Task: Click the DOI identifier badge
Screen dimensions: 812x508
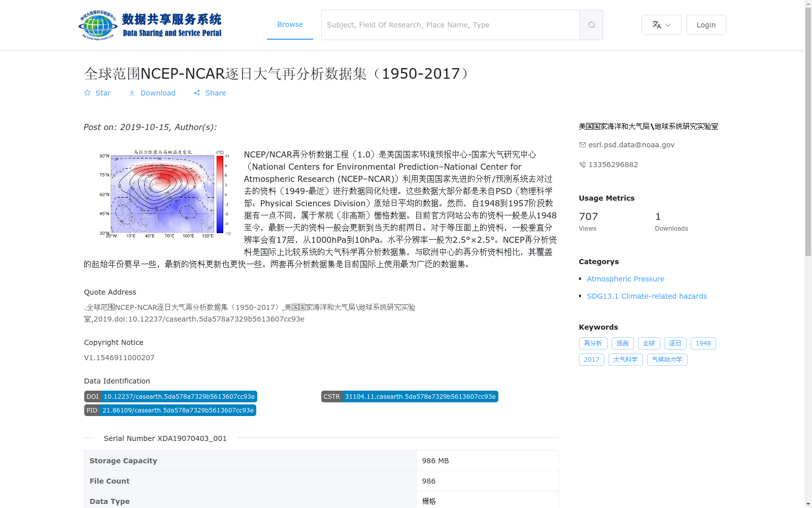Action: point(171,397)
